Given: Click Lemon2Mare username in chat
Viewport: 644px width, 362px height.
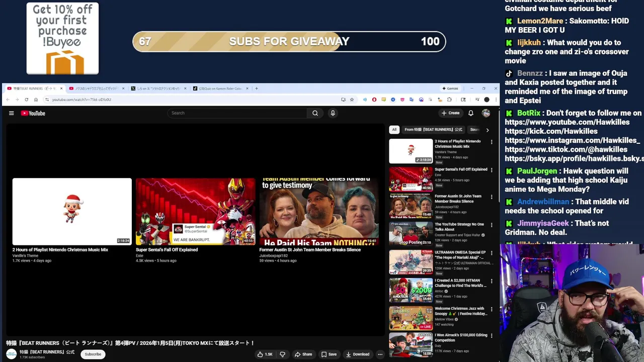Looking at the screenshot, I should (540, 21).
